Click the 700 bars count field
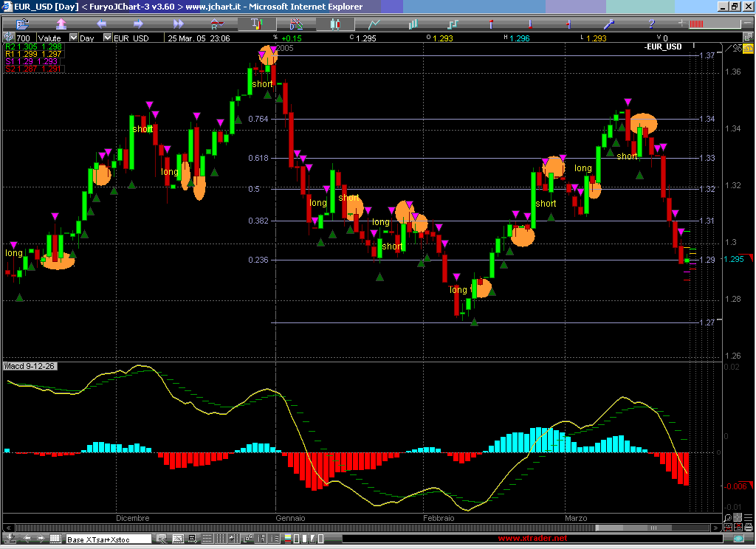 [x=24, y=38]
